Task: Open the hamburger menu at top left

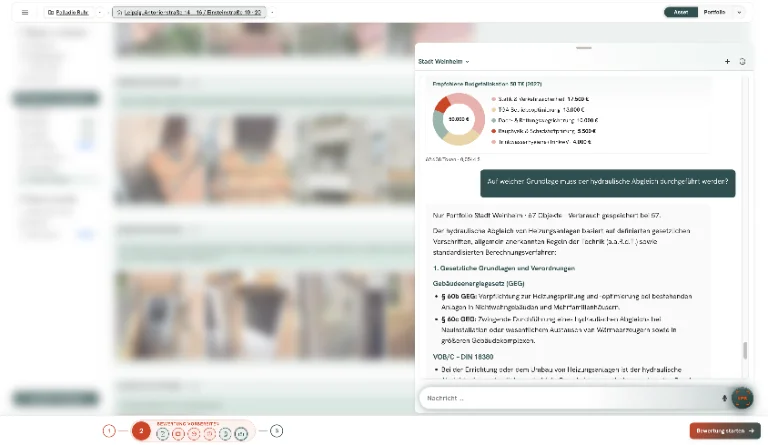Action: (x=25, y=12)
